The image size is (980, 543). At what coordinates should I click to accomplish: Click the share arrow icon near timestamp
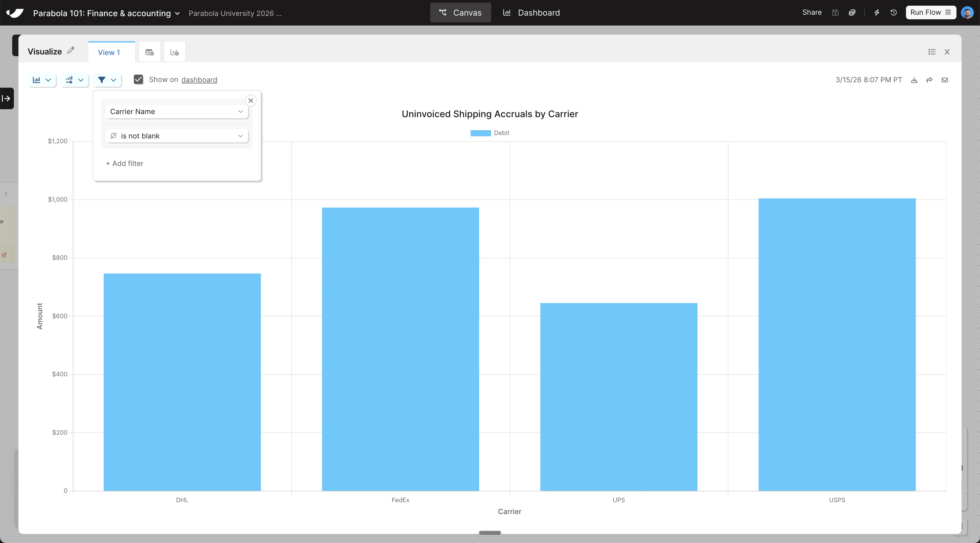click(930, 80)
